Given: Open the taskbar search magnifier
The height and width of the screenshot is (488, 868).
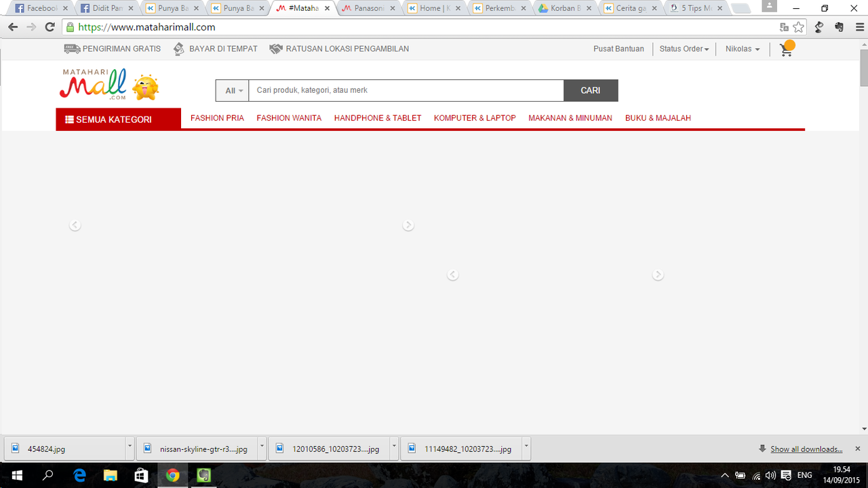Looking at the screenshot, I should 48,475.
